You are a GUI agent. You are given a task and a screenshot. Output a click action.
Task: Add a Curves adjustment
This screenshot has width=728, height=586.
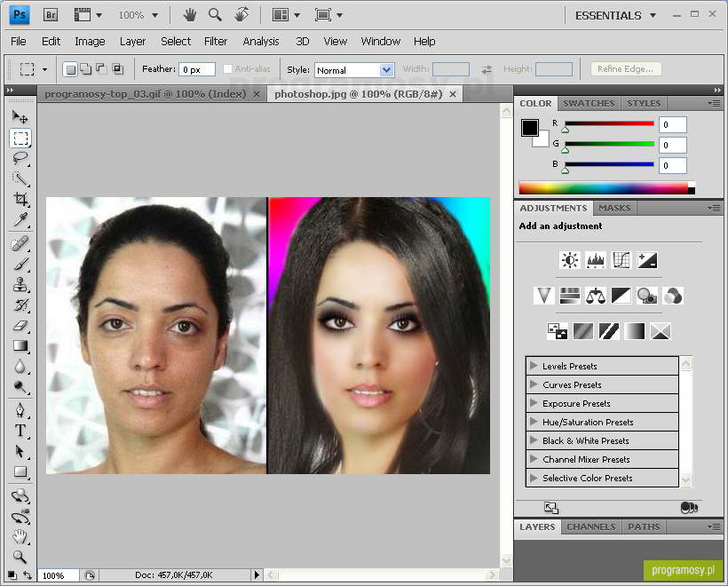(x=621, y=260)
